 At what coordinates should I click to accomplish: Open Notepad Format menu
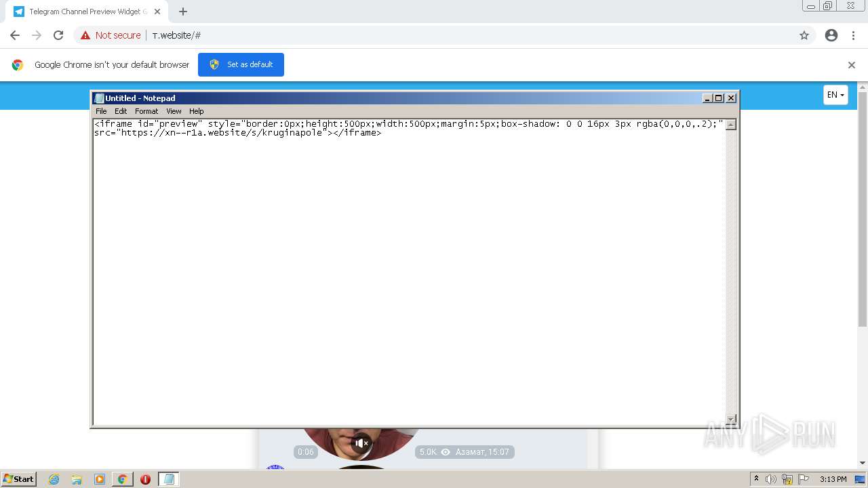coord(146,111)
